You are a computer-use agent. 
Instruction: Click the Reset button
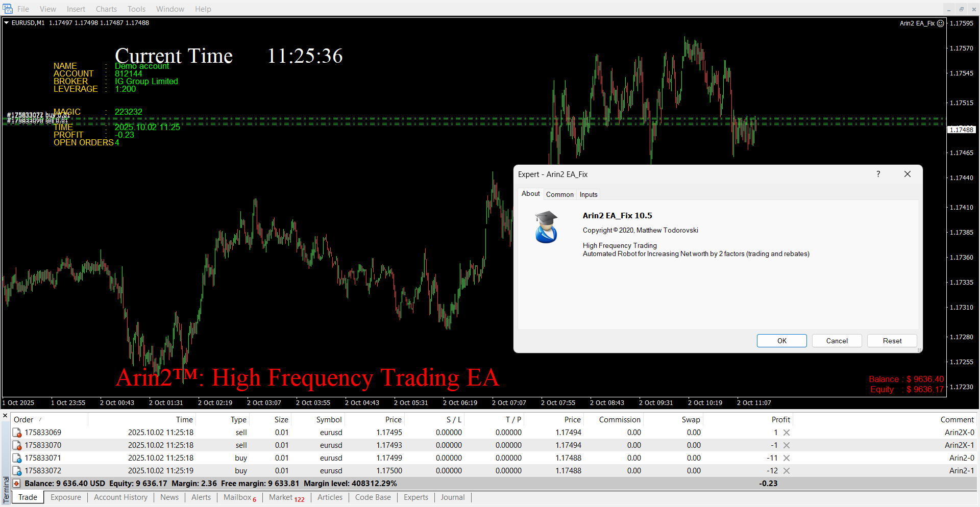coord(892,341)
